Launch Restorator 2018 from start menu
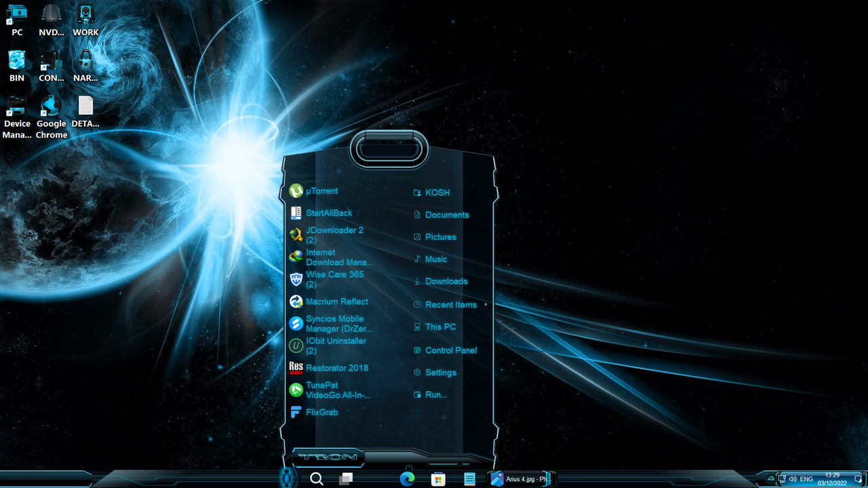 point(330,368)
